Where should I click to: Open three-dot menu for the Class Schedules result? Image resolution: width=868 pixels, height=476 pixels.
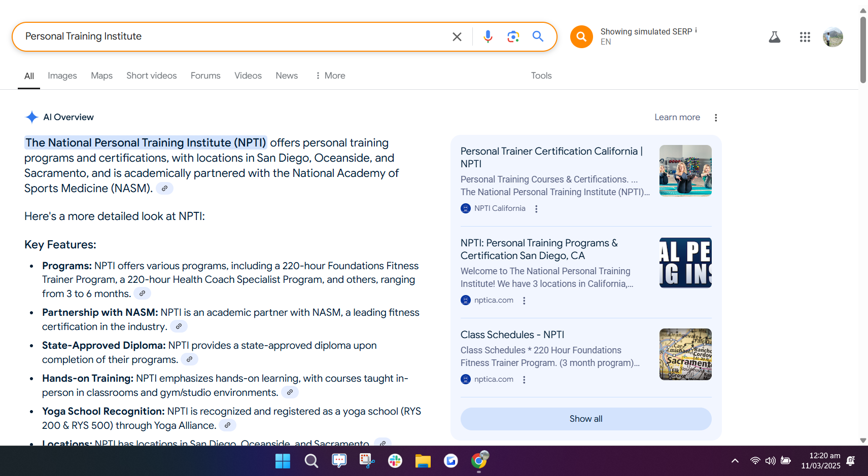pos(524,380)
